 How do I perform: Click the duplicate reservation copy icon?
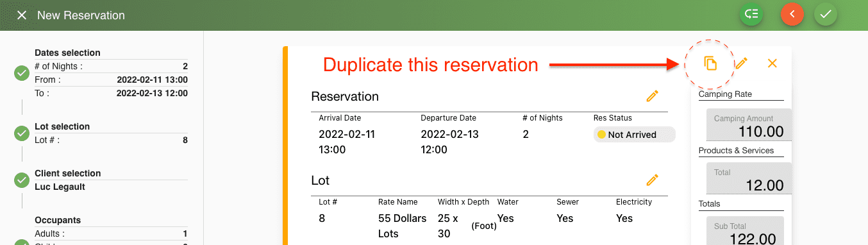pyautogui.click(x=710, y=63)
